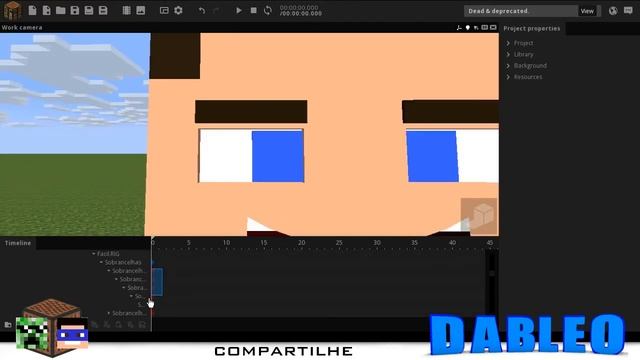Collapse the 'So...' timeline row
The width and height of the screenshot is (640, 360).
[131, 296]
